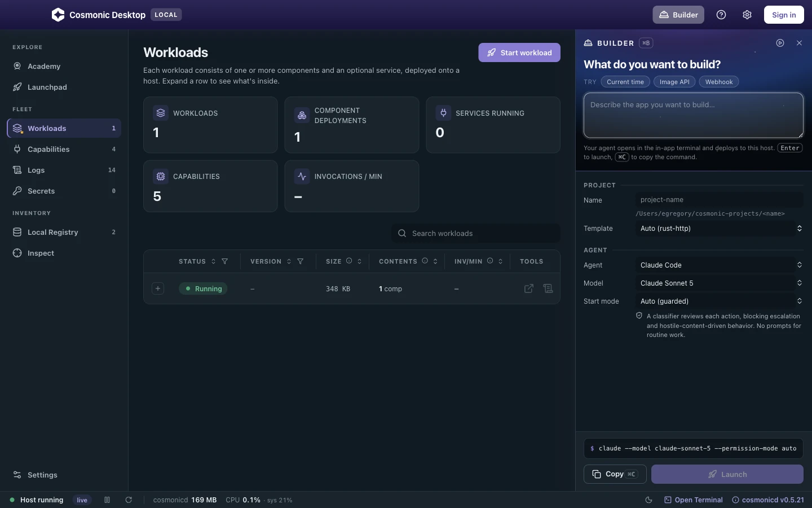Open logs icon for the Running workload

click(548, 288)
